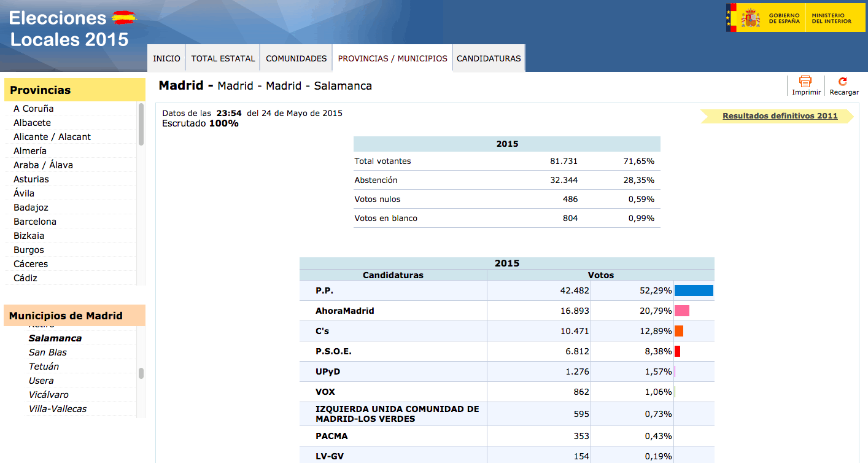Viewport: 868px width, 463px height.
Task: Open the Villa-Vallecas district results
Action: pyautogui.click(x=58, y=409)
